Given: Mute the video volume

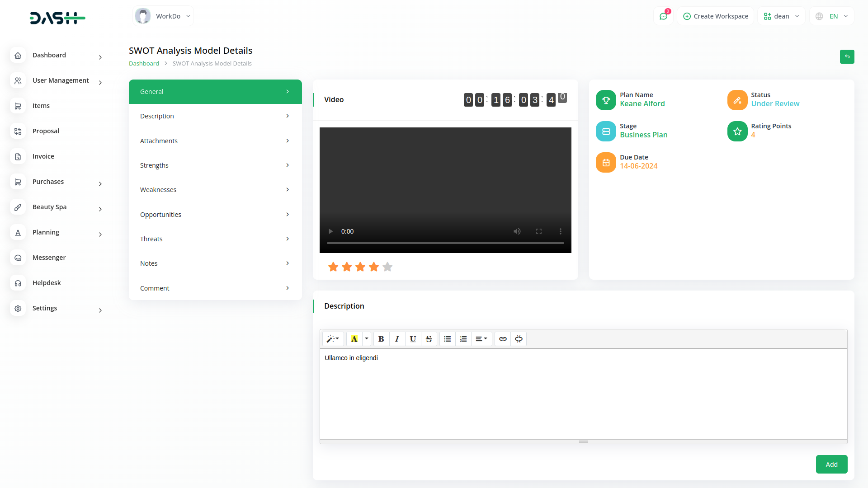Looking at the screenshot, I should coord(517,231).
